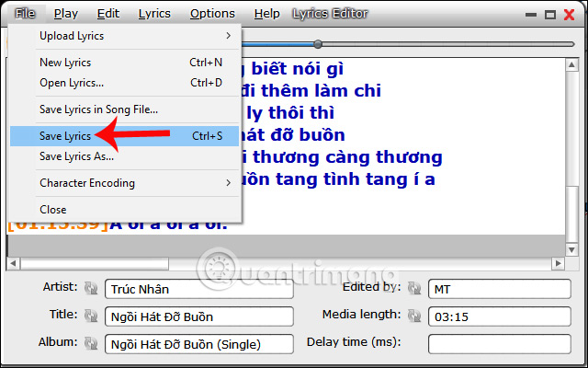Select Save Lyrics with the Ctrl+S shortcut
Screen dimensions: 588x368
[125, 136]
